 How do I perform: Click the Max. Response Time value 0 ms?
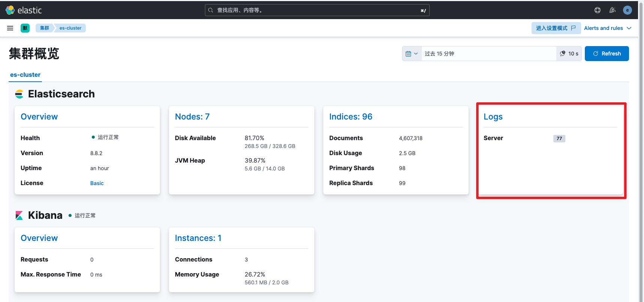click(96, 275)
